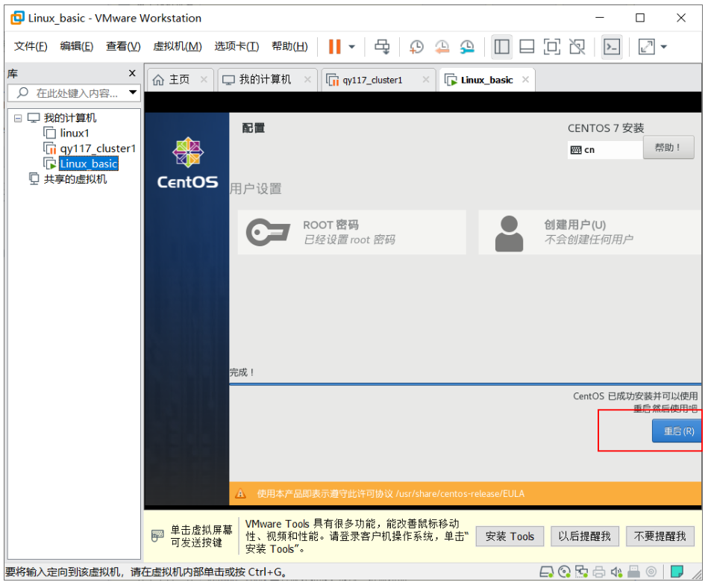Enter full screen mode icon
708x588 pixels.
coord(552,46)
